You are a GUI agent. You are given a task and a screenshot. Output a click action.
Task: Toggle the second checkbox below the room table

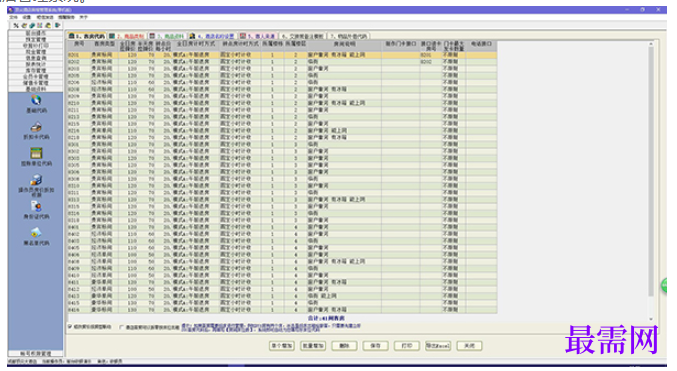point(121,327)
